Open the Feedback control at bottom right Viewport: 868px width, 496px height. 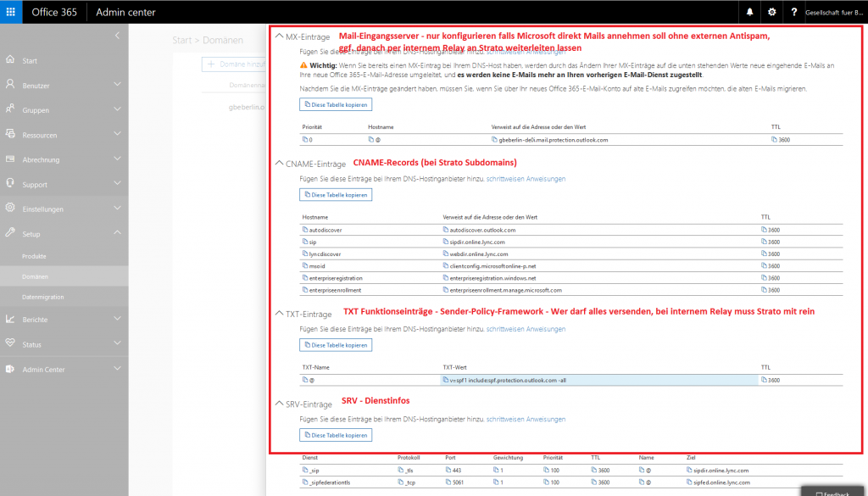click(x=832, y=492)
